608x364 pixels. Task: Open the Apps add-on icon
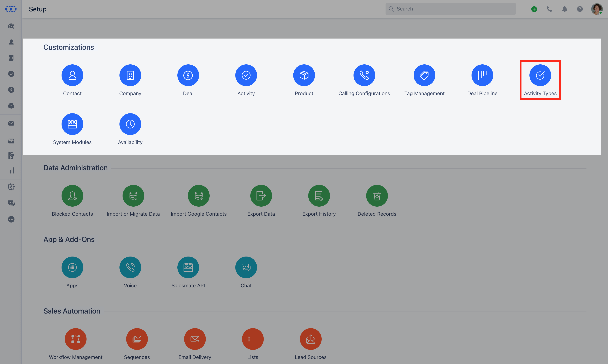click(x=72, y=267)
